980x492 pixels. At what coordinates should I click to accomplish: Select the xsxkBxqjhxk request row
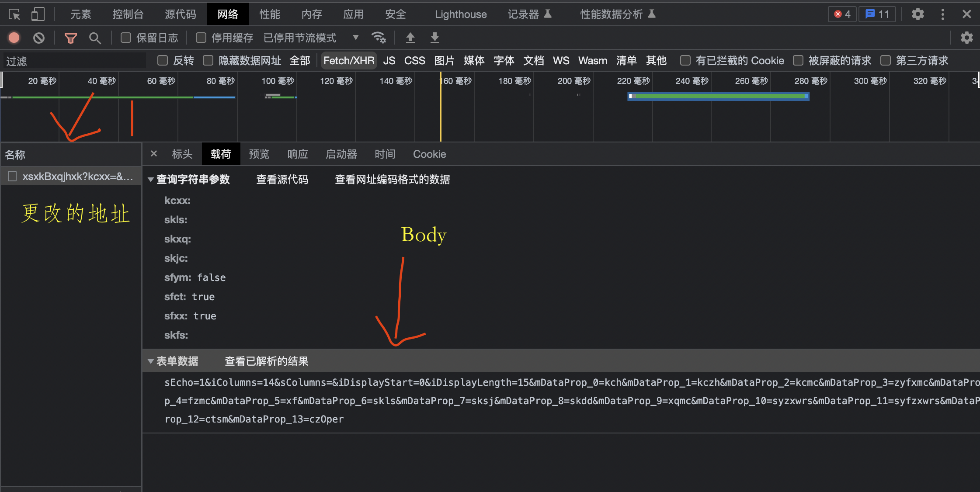tap(70, 176)
